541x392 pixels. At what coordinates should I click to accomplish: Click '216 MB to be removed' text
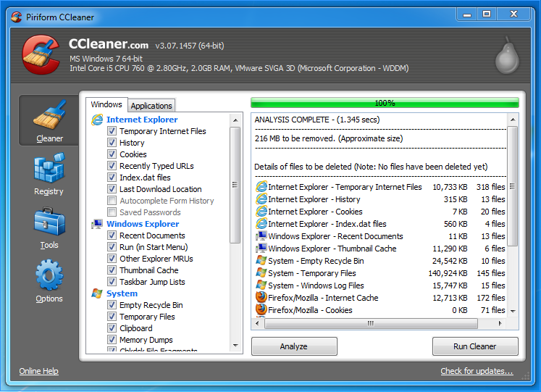329,138
